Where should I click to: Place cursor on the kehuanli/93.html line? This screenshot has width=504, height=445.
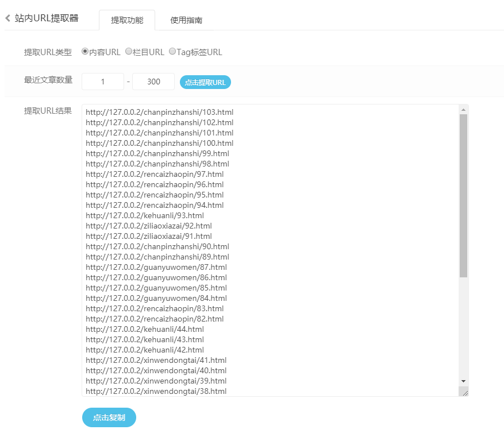(x=145, y=215)
